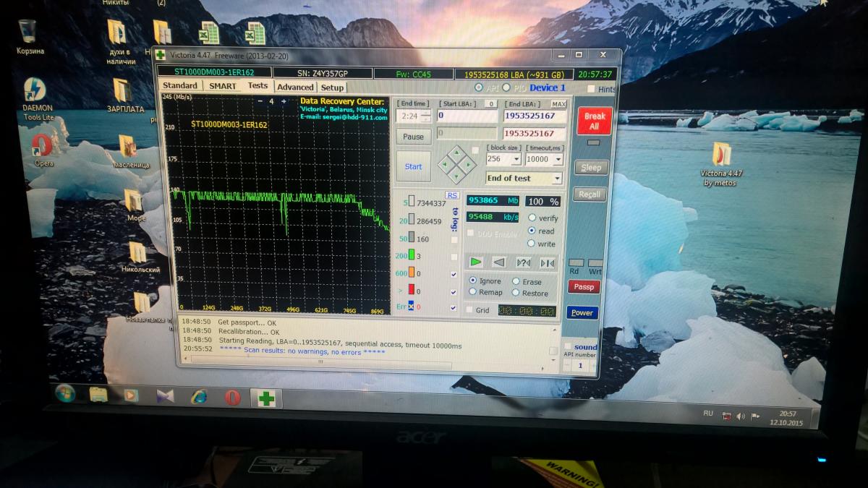Open Internet Explorer from the taskbar
Viewport: 868px width, 488px height.
pos(199,396)
